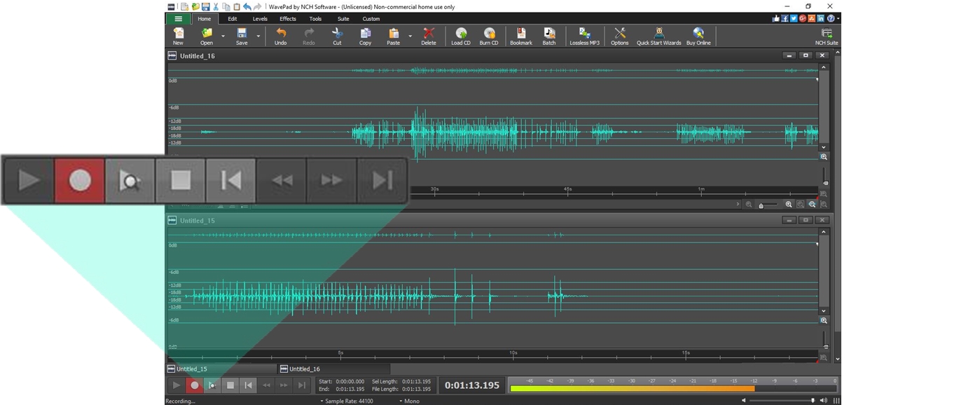
Task: Add a bookmark using the Bookmark button
Action: (x=521, y=36)
